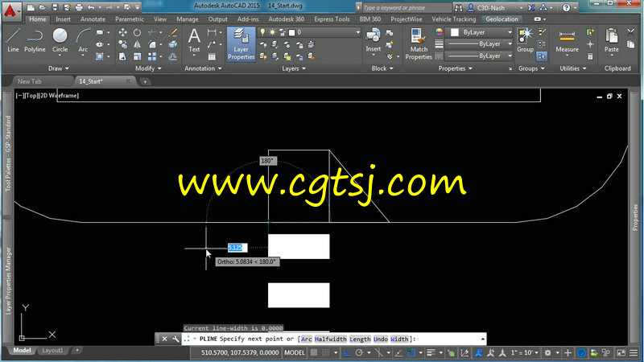Choose the Circle tool
The width and height of the screenshot is (644, 362).
pyautogui.click(x=60, y=40)
